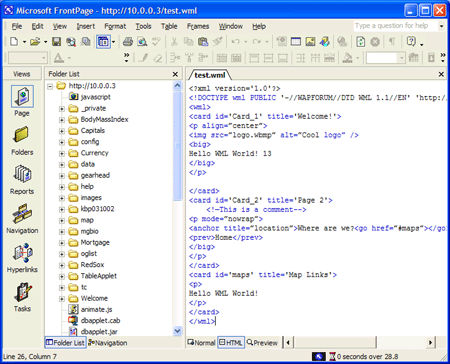Viewport: 450px width, 364px height.
Task: Open Hyperlinks view in Views bar
Action: [x=22, y=258]
